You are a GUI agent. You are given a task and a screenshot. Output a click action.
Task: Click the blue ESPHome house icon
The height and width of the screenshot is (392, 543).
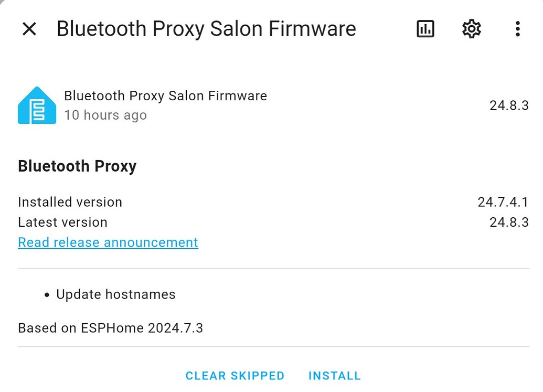[37, 105]
